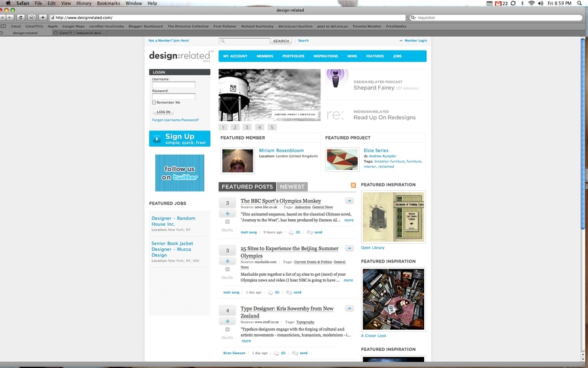588x368 pixels.
Task: Click the comment bubble on BBC Monkey post
Action: click(291, 232)
